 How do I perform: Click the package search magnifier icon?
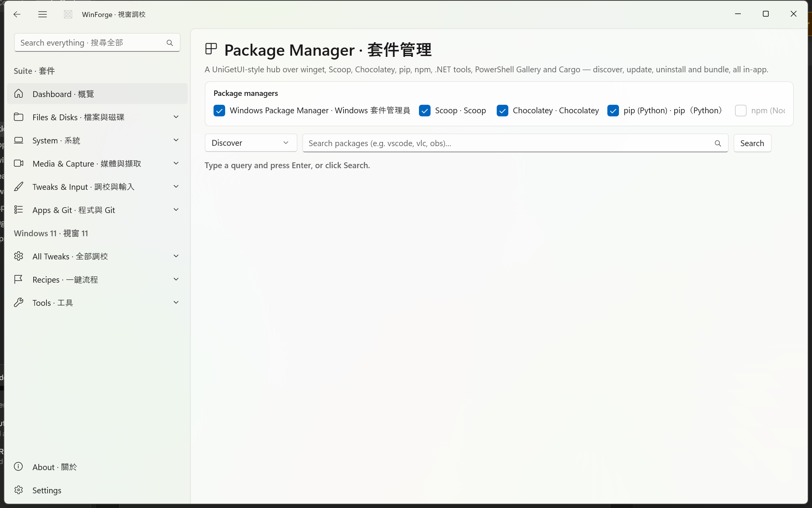[x=718, y=143]
